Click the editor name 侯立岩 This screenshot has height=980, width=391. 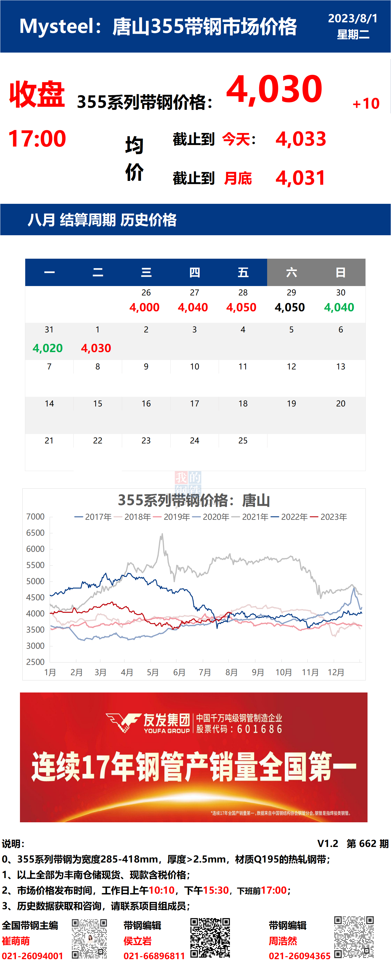137,941
